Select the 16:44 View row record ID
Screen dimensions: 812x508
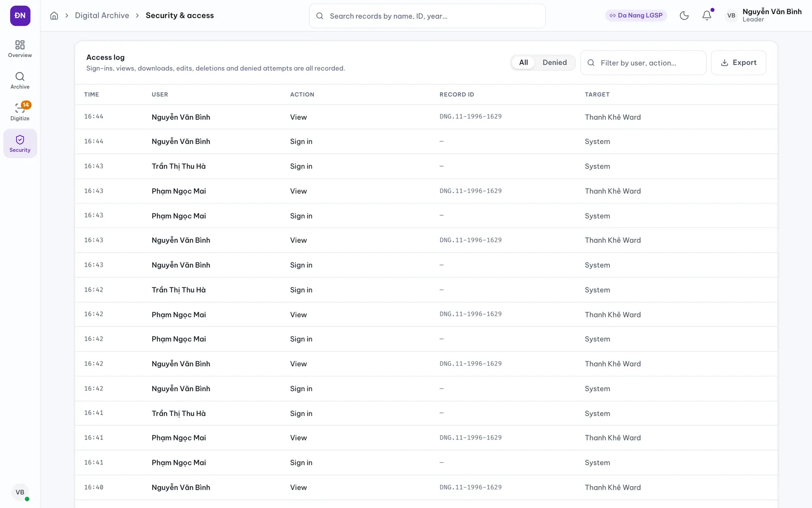pyautogui.click(x=470, y=117)
